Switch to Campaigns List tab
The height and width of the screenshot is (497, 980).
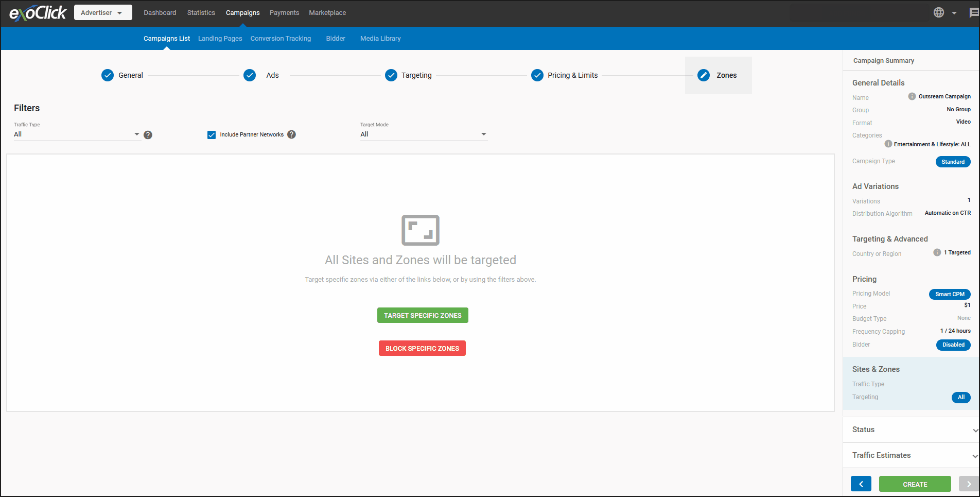(x=167, y=38)
